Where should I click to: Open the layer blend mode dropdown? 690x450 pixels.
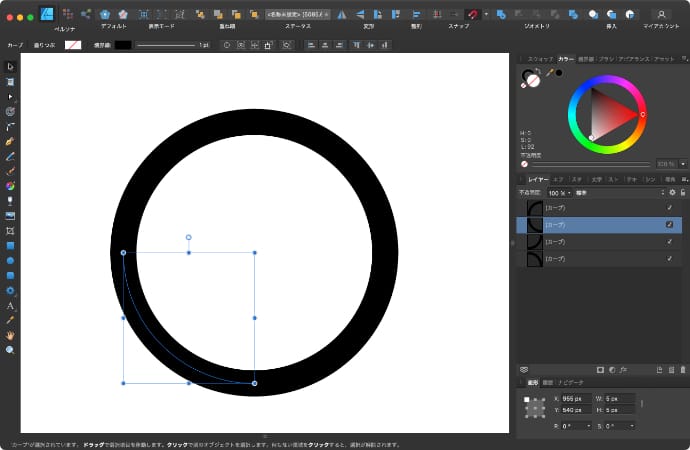614,192
